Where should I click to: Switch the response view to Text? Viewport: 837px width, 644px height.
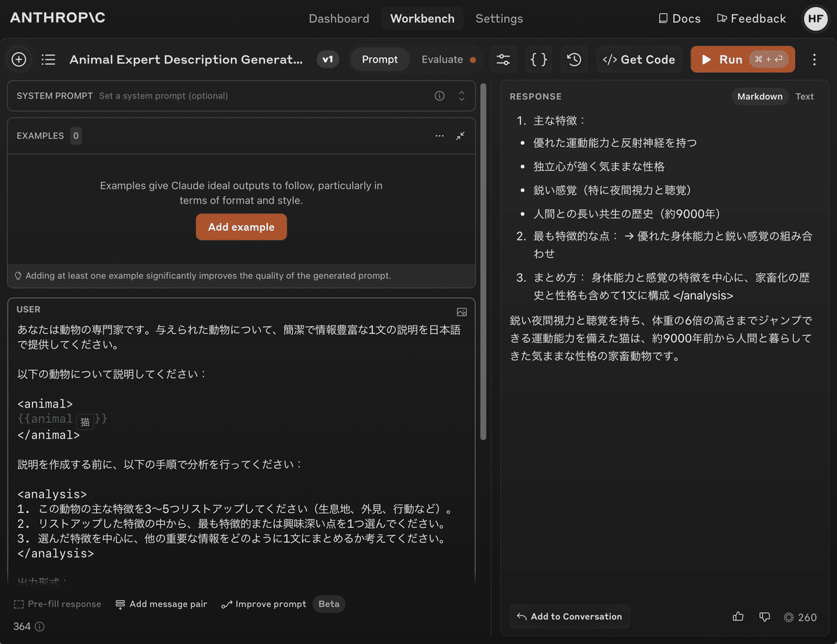tap(804, 96)
